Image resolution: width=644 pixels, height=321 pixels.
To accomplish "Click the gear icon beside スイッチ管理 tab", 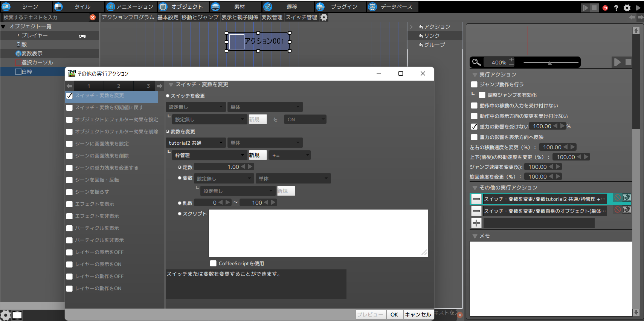I will pyautogui.click(x=324, y=17).
